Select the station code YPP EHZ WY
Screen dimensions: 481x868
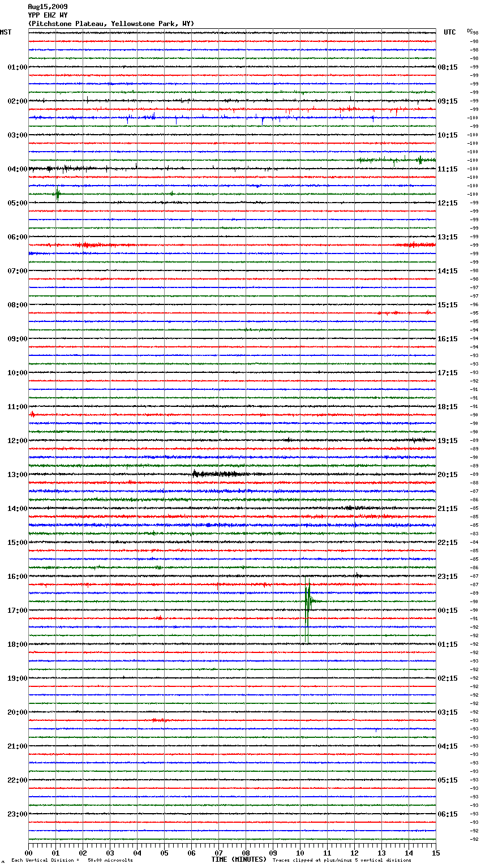coord(48,15)
